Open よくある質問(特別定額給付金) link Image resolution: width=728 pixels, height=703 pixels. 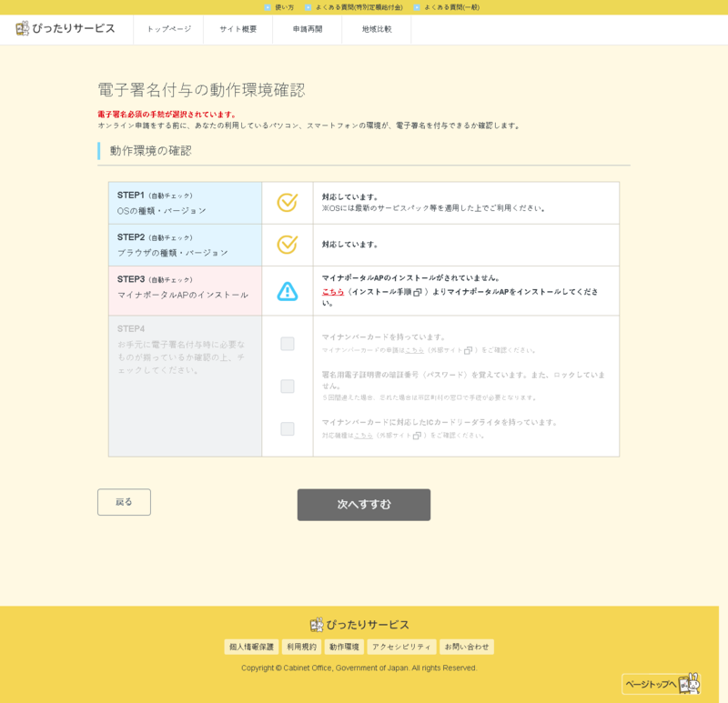click(359, 7)
